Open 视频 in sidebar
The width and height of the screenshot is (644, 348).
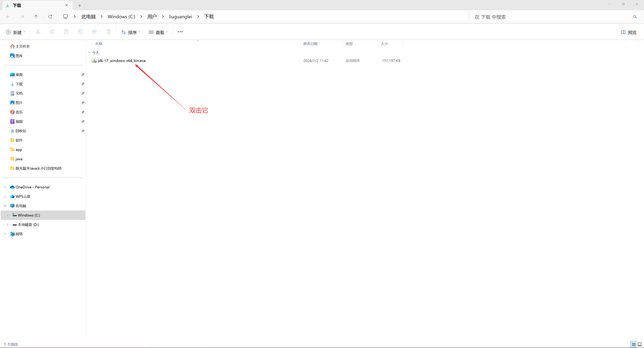tap(16, 122)
